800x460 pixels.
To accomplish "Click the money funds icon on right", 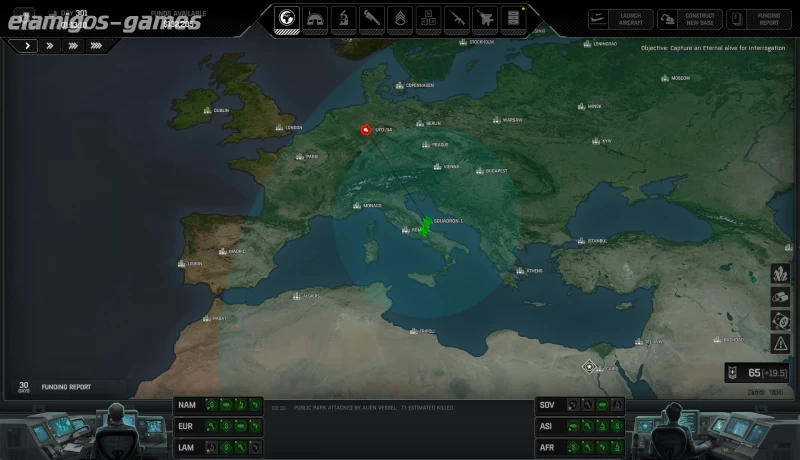I will pos(780,320).
